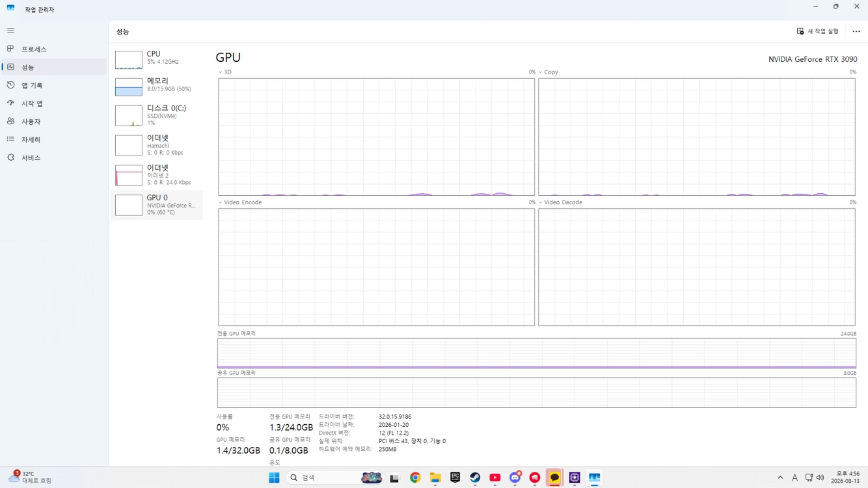Open the 3D engine graph dropdown
Screen dimensions: 868x488
(225, 72)
